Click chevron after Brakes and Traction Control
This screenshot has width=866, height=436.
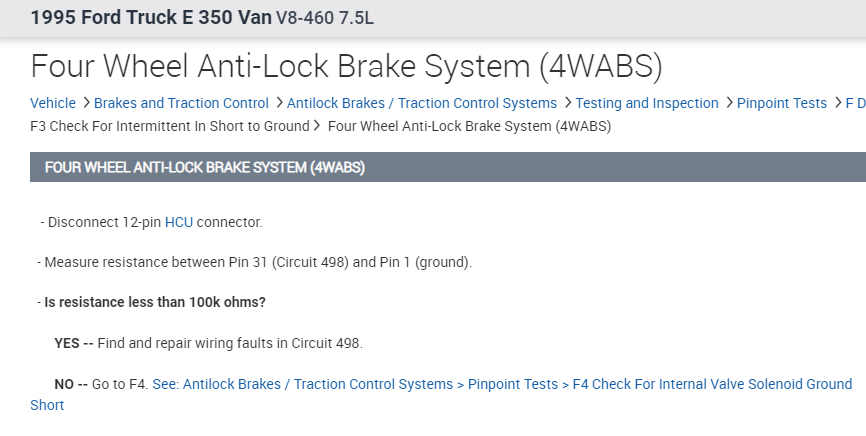tap(279, 103)
